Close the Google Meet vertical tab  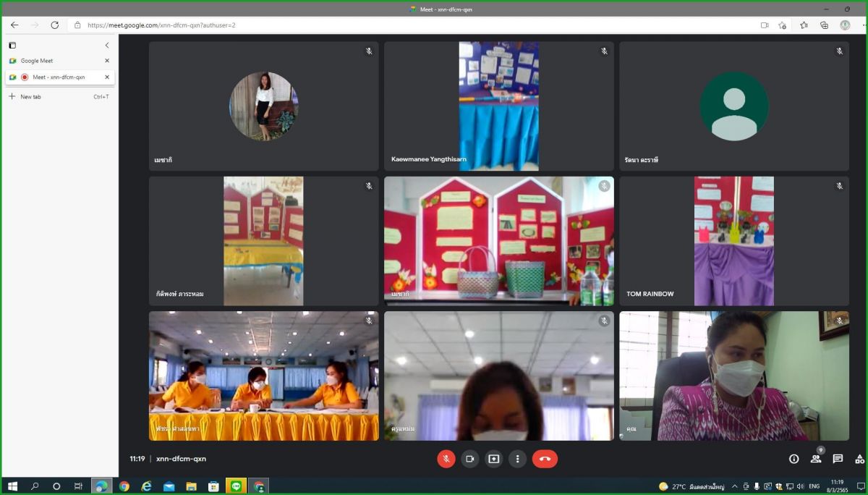coord(107,61)
